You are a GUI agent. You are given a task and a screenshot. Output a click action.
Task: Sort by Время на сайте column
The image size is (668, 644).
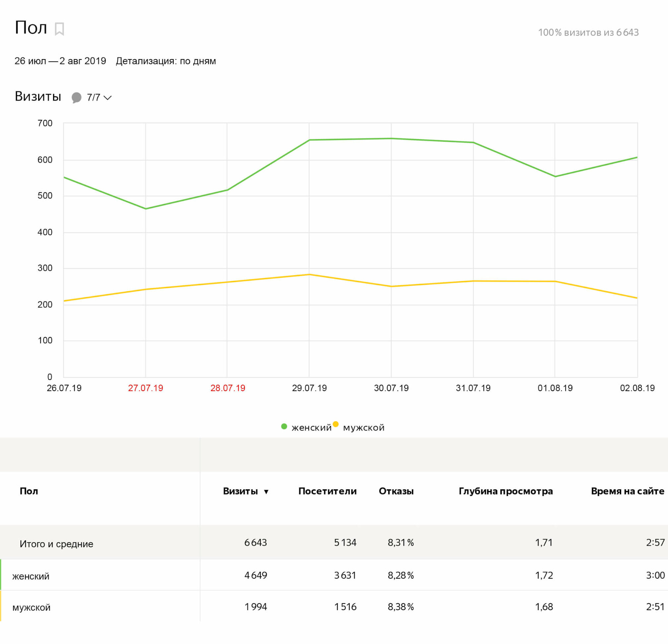(x=627, y=491)
